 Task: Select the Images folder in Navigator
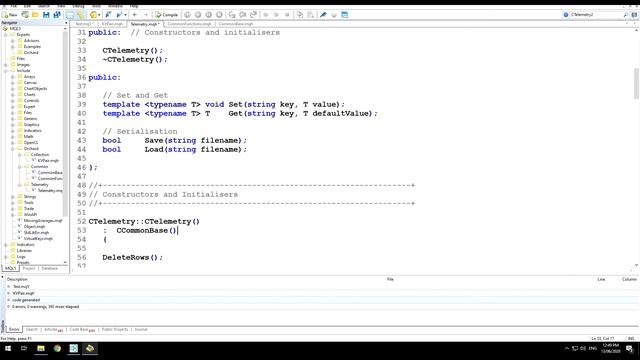pos(23,64)
